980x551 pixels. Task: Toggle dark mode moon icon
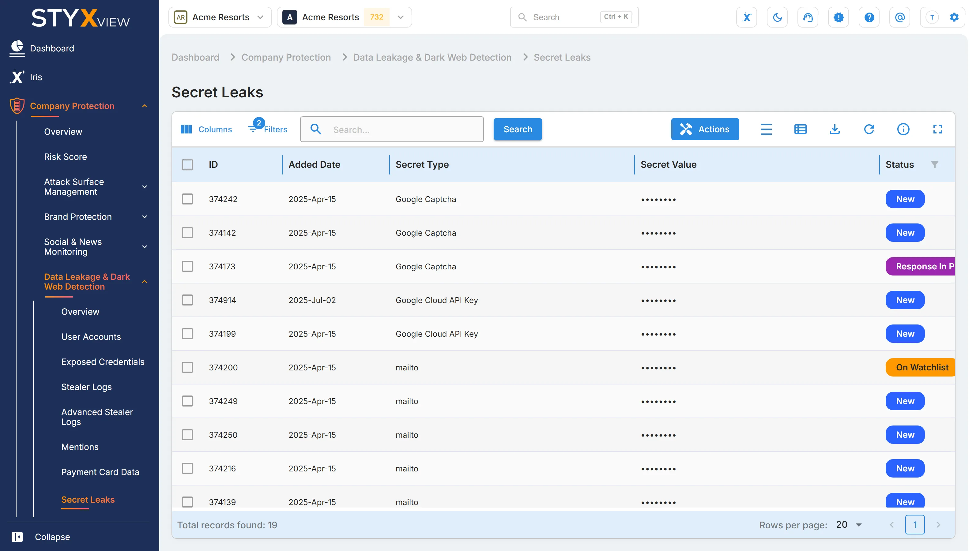[x=777, y=17]
